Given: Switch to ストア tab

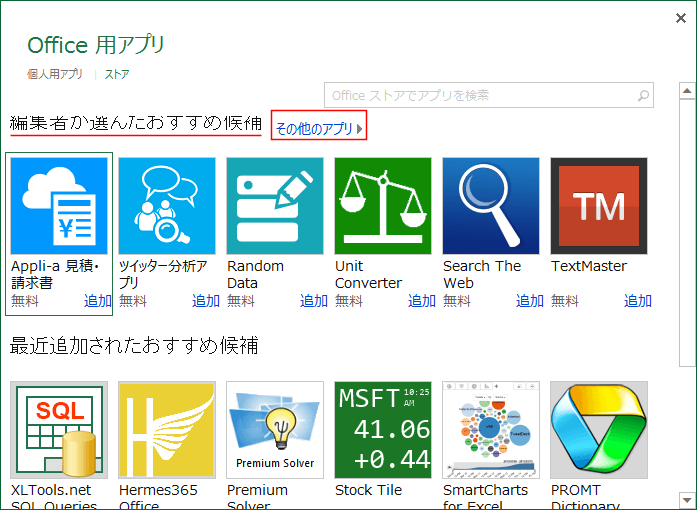Looking at the screenshot, I should click(117, 74).
